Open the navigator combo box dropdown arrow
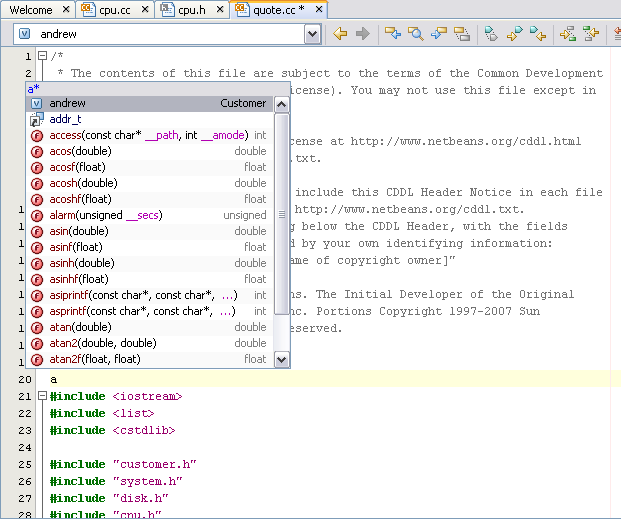The image size is (622, 523). pos(313,34)
